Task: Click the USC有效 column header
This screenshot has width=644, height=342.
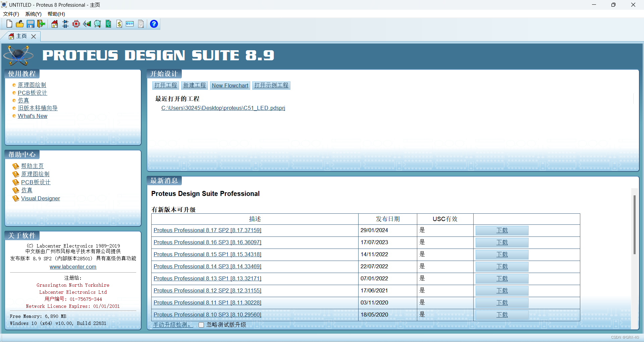Action: [x=445, y=219]
